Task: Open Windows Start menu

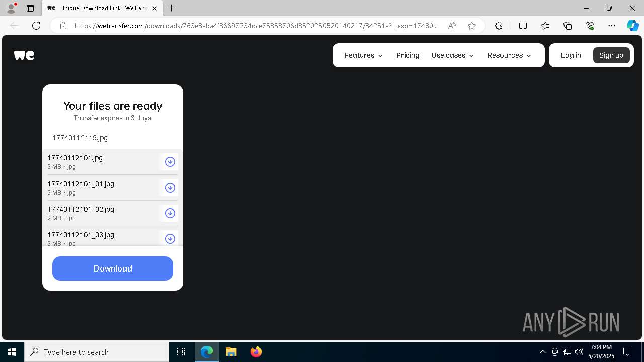Action: [12, 352]
